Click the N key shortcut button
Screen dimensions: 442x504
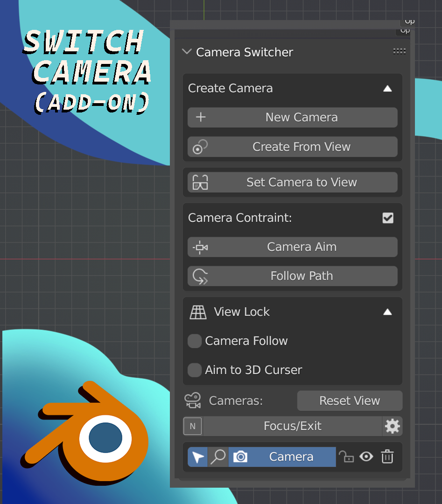193,426
